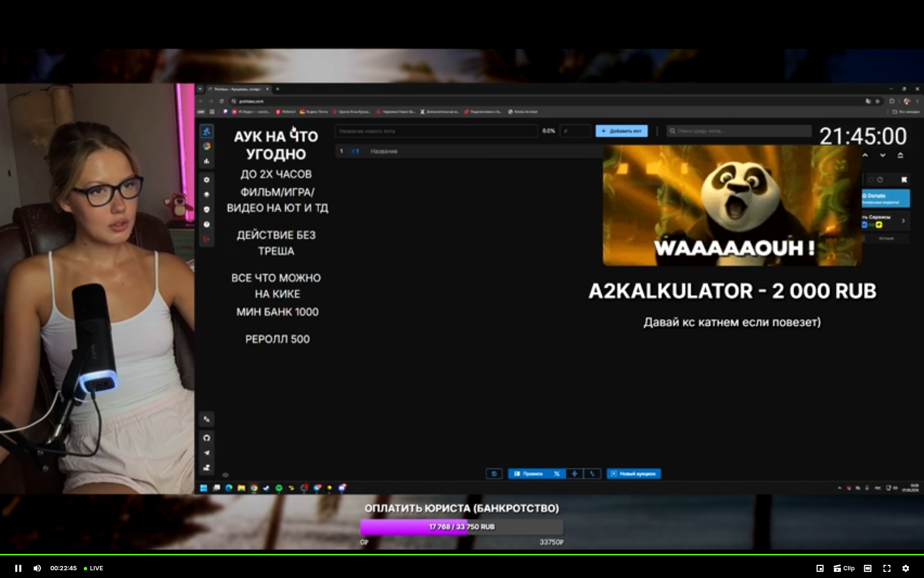Open the Chrome three-dot menu
This screenshot has height=578, width=924.
(917, 101)
